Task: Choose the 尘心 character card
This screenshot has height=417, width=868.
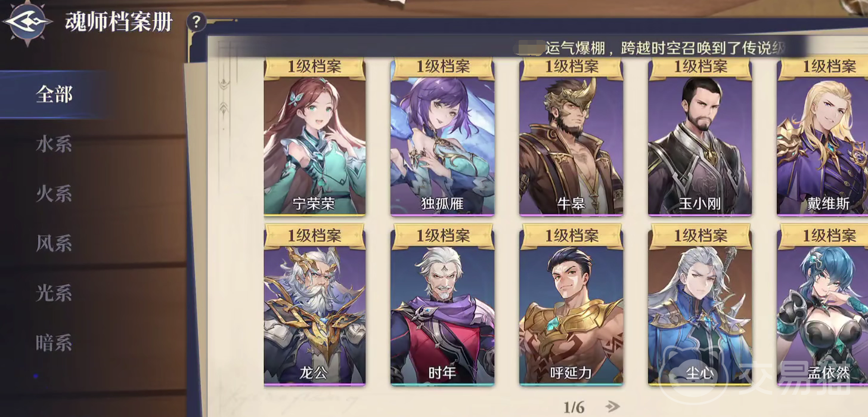Action: point(700,305)
